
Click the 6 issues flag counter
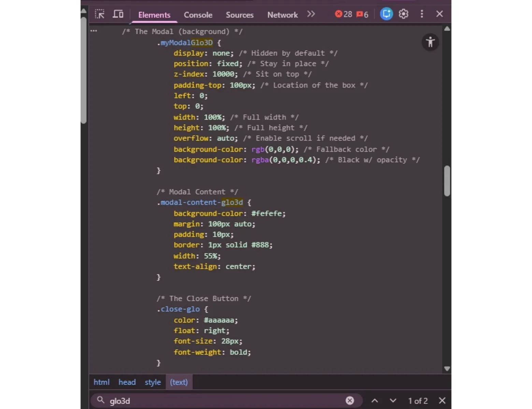click(x=362, y=14)
